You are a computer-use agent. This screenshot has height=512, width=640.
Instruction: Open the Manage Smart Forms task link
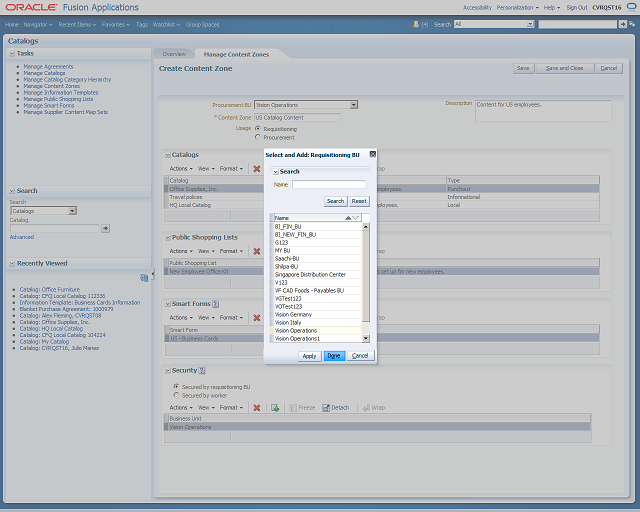click(49, 105)
